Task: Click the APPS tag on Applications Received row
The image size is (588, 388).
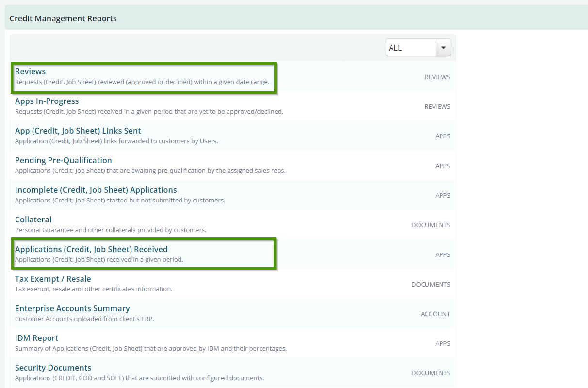Action: point(443,254)
